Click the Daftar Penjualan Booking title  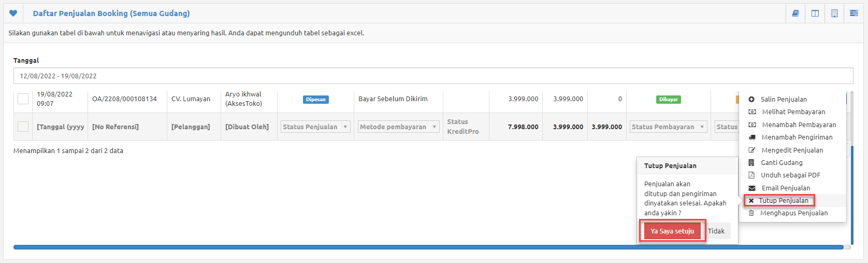click(x=111, y=13)
